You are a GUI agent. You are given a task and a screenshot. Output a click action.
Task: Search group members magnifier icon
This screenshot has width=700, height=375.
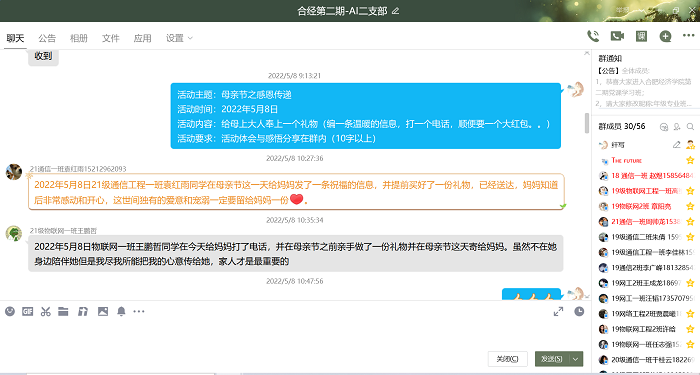691,127
